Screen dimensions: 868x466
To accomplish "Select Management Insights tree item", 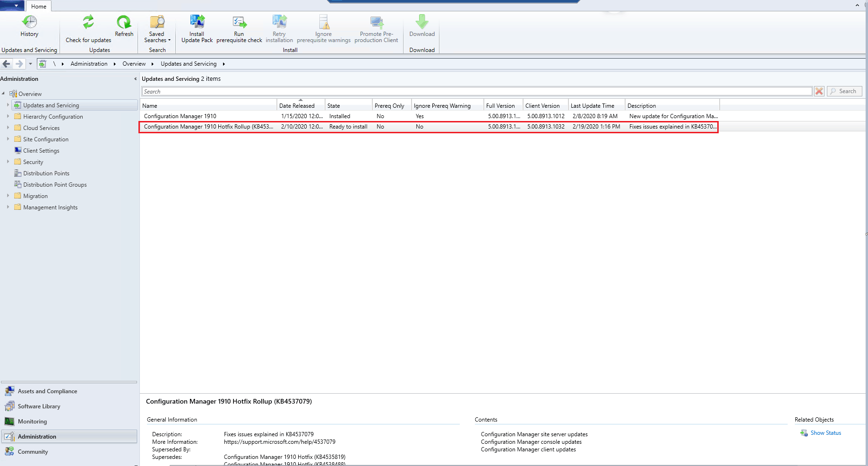I will pyautogui.click(x=51, y=207).
